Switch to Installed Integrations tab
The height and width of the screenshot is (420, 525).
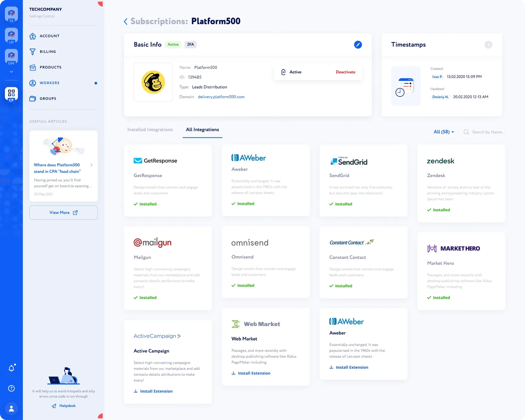coord(150,130)
